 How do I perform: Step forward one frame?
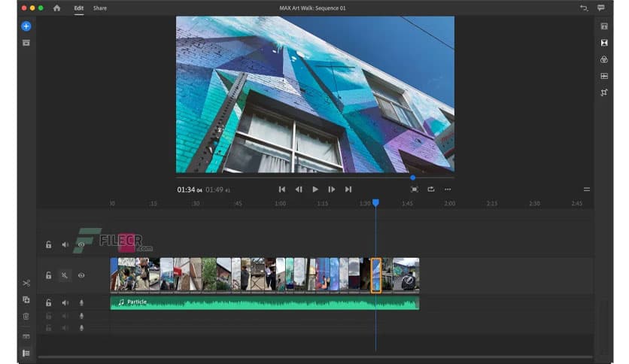tap(332, 190)
